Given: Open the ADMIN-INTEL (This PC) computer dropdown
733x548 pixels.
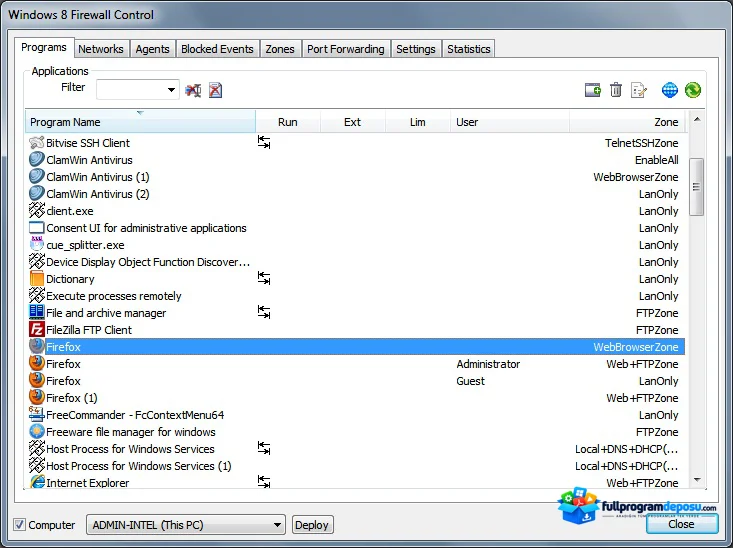Looking at the screenshot, I should [186, 525].
